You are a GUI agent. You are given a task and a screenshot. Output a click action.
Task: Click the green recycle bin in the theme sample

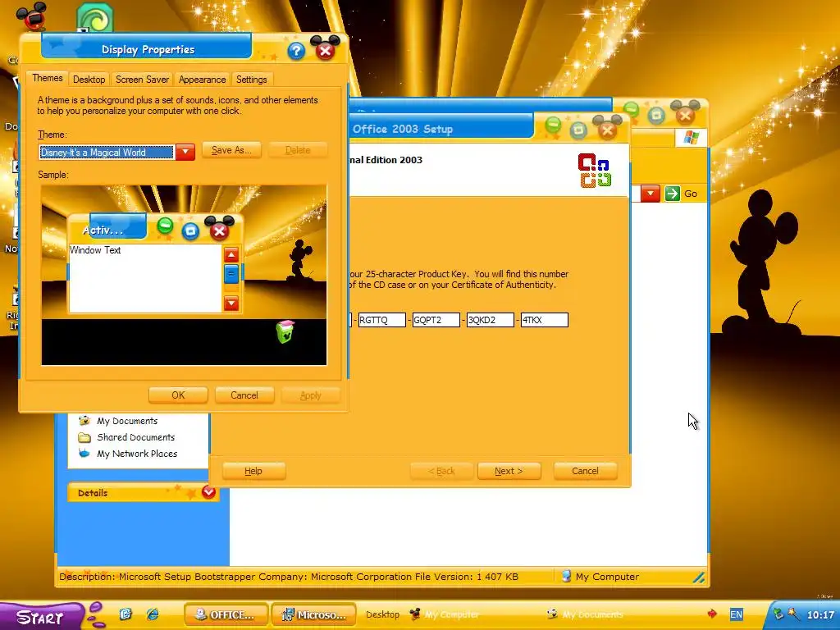click(x=285, y=331)
